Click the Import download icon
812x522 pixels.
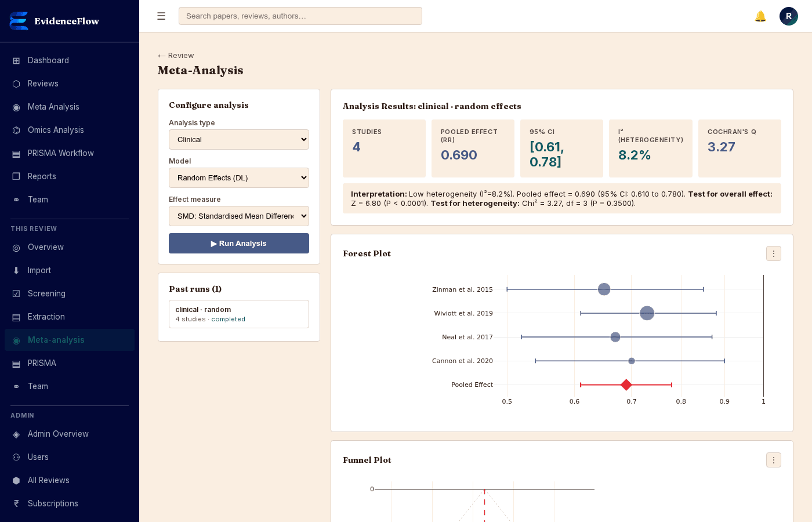point(16,270)
